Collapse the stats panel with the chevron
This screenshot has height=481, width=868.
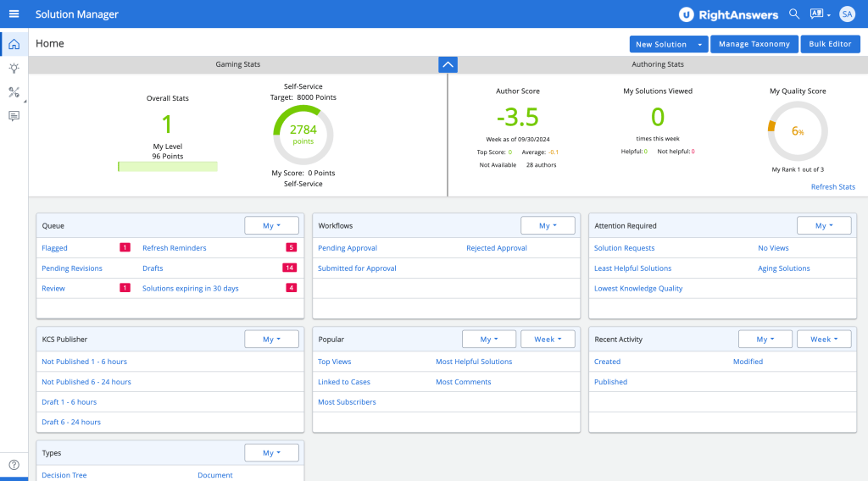[x=448, y=64]
